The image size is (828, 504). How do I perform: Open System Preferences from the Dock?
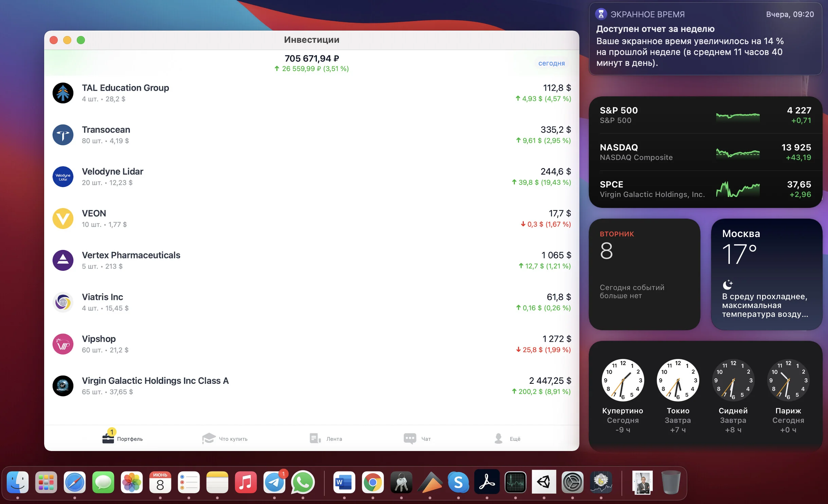click(572, 482)
